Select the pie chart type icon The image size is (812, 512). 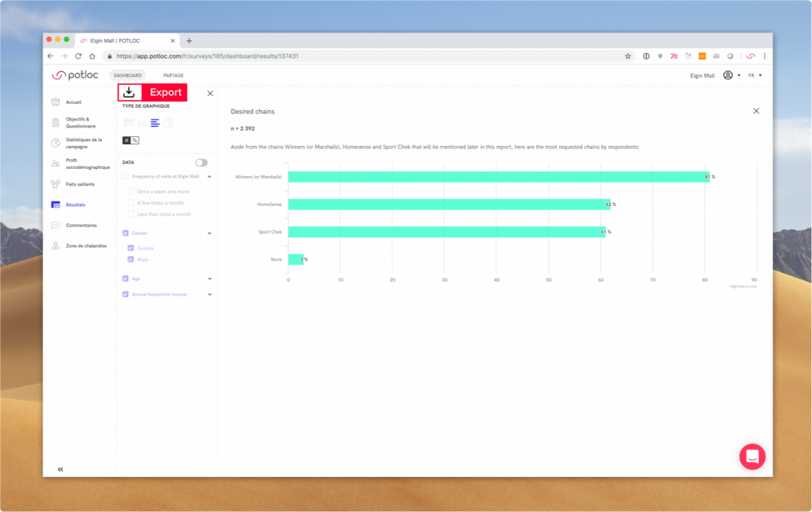click(x=168, y=123)
